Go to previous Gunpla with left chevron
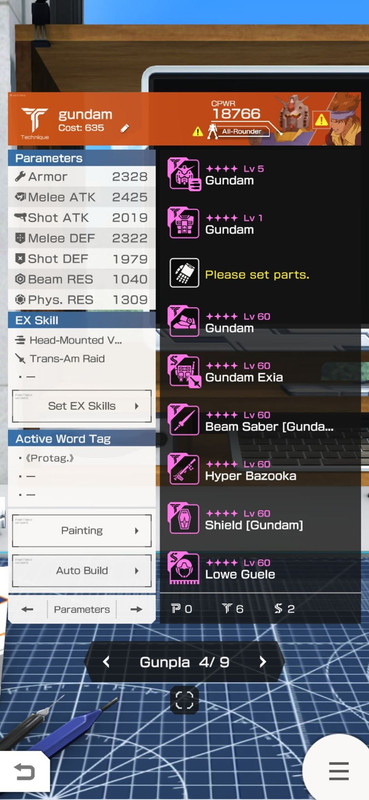The height and width of the screenshot is (800, 369). pos(106,662)
